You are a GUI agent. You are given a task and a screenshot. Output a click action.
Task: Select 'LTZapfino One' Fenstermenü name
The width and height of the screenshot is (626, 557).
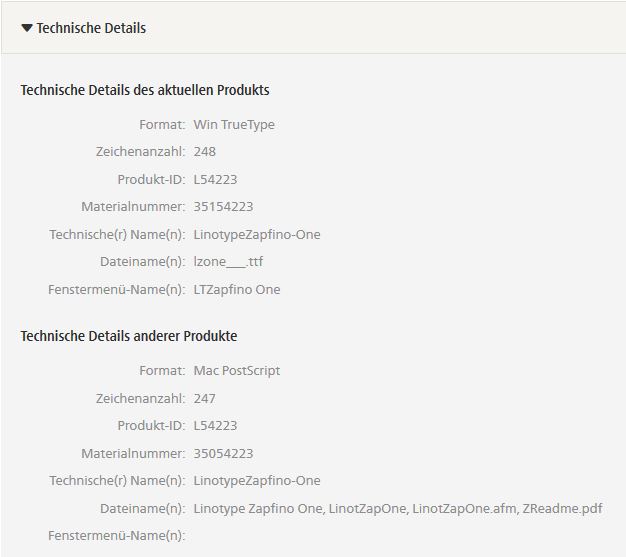point(237,289)
